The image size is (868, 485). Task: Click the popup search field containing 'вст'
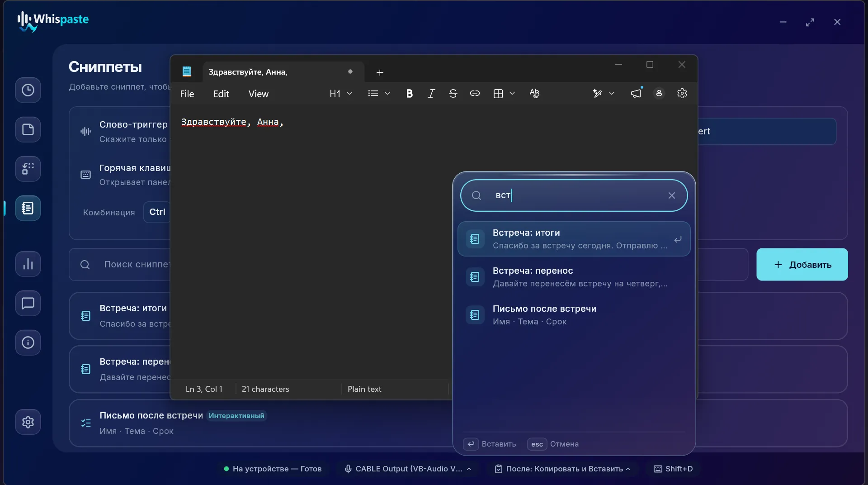tap(574, 195)
